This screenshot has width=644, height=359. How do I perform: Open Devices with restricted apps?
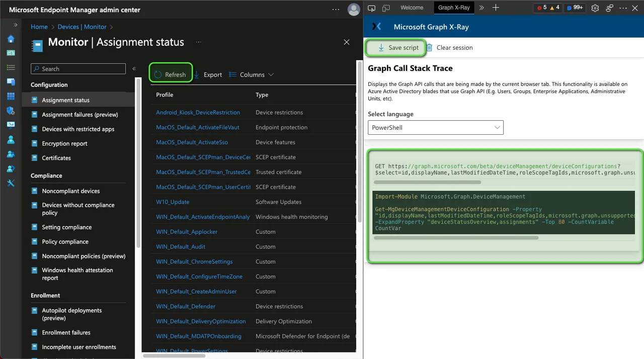[x=78, y=129]
